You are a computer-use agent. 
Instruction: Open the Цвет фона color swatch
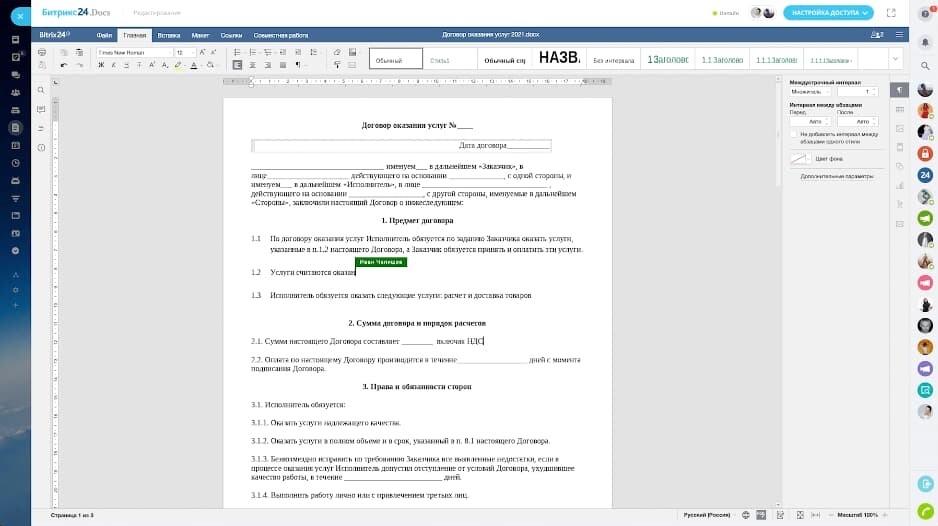point(800,158)
